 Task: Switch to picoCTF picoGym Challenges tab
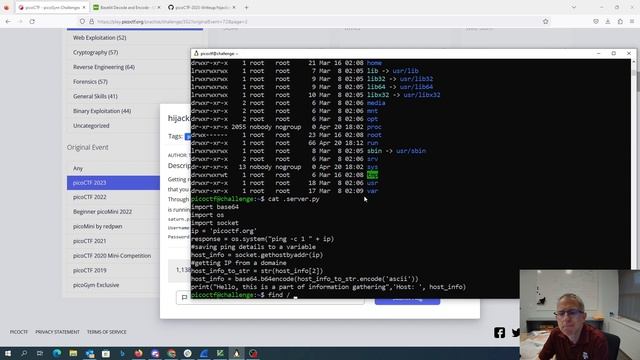(52, 7)
